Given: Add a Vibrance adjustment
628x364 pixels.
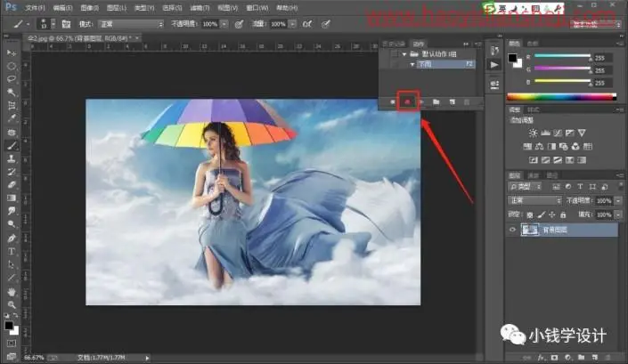Looking at the screenshot, I should [582, 133].
